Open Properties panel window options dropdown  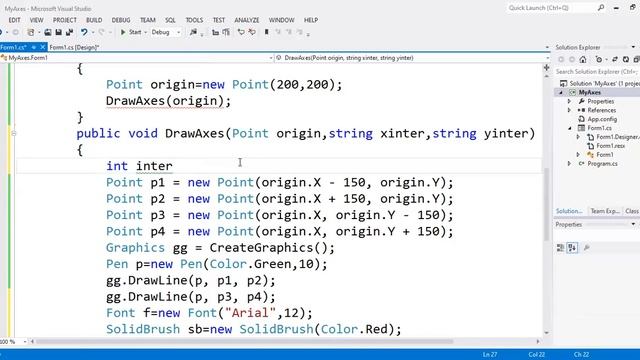click(x=633, y=224)
